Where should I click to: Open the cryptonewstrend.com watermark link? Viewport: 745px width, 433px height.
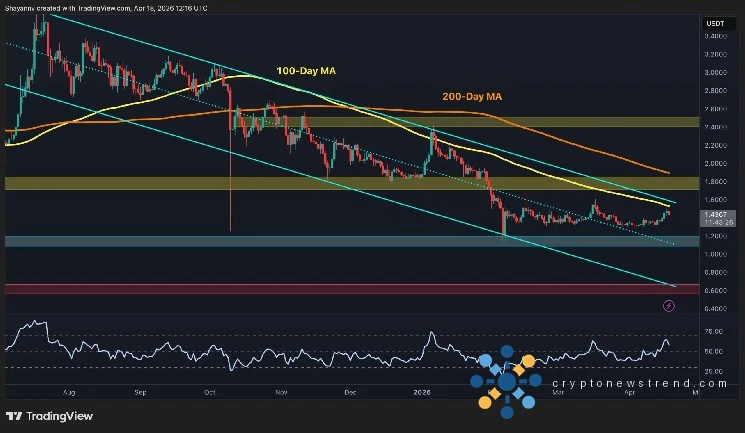[635, 382]
